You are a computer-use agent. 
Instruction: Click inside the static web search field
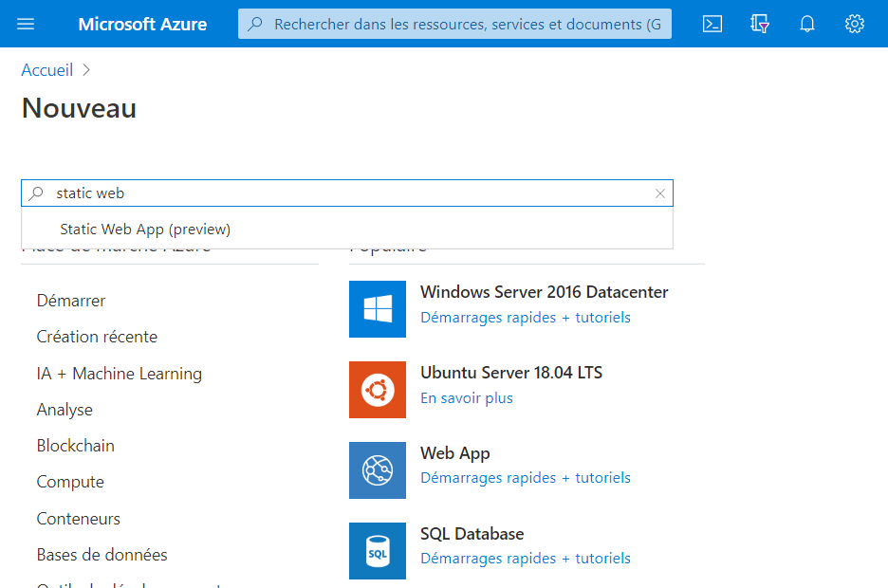[x=342, y=193]
